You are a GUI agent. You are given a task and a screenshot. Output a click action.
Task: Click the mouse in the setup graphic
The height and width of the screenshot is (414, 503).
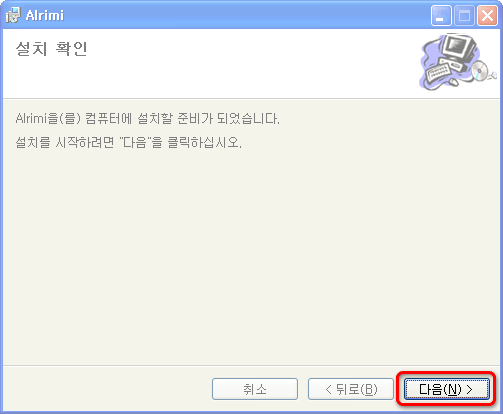(x=453, y=81)
